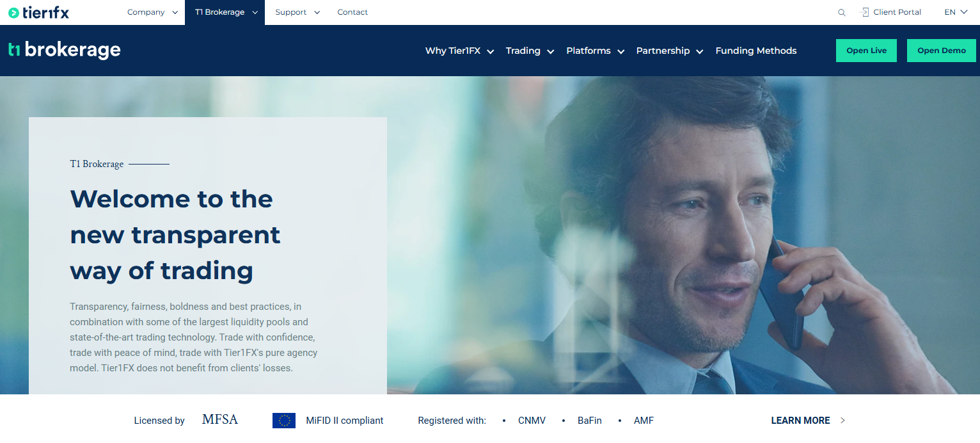Click the Tier1FX logo
The height and width of the screenshot is (443, 980).
(38, 12)
